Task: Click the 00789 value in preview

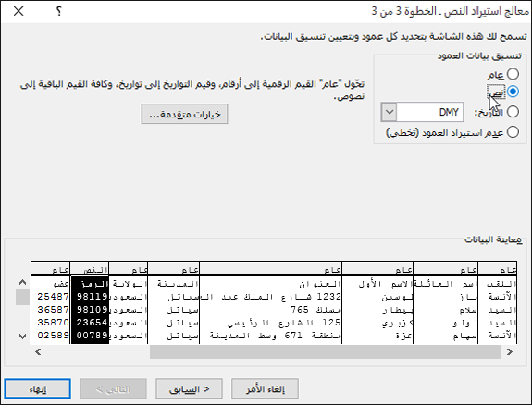Action: click(92, 336)
